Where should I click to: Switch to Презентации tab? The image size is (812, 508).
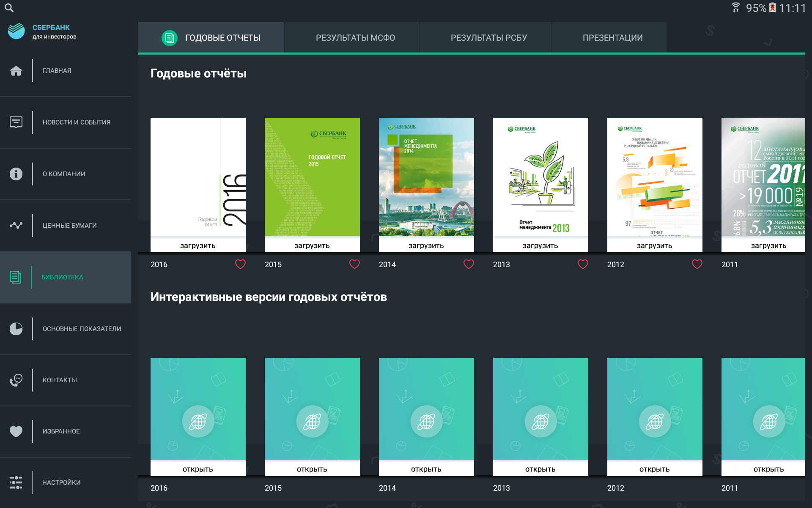612,38
